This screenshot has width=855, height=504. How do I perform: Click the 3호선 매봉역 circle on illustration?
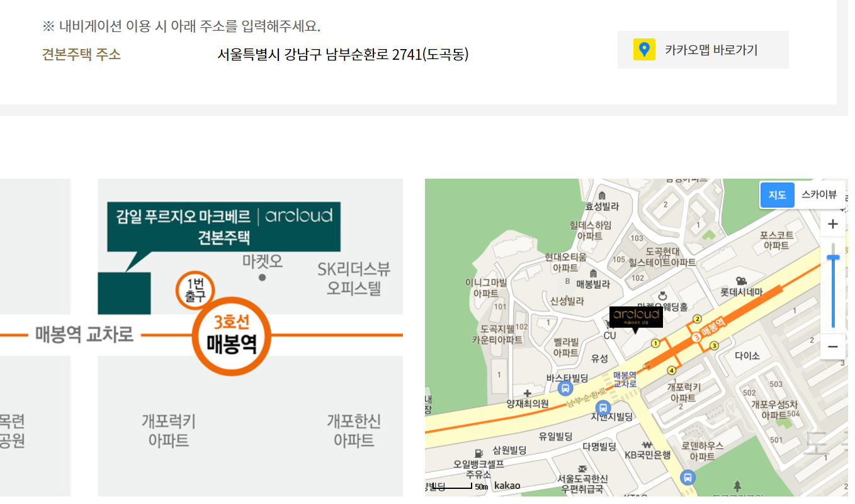click(x=232, y=336)
